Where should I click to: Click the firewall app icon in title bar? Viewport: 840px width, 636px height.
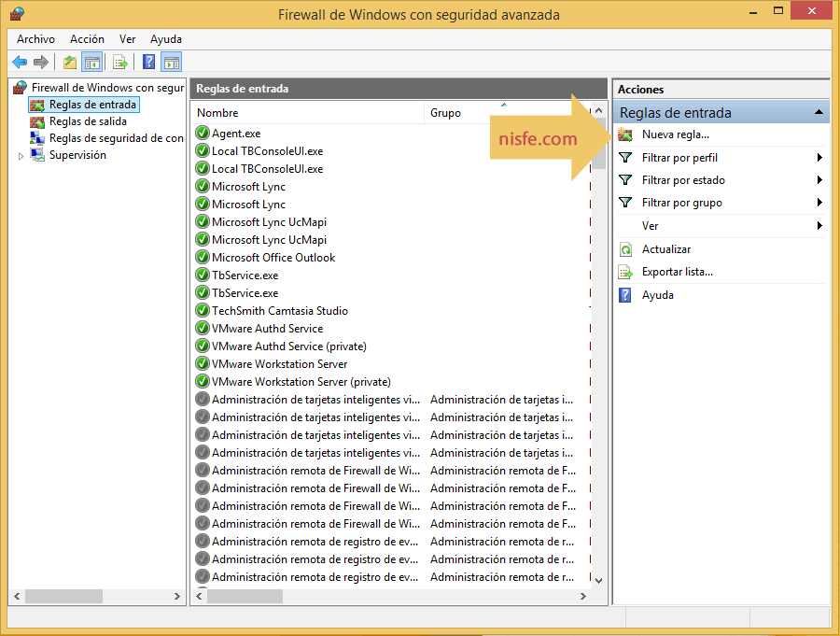17,13
